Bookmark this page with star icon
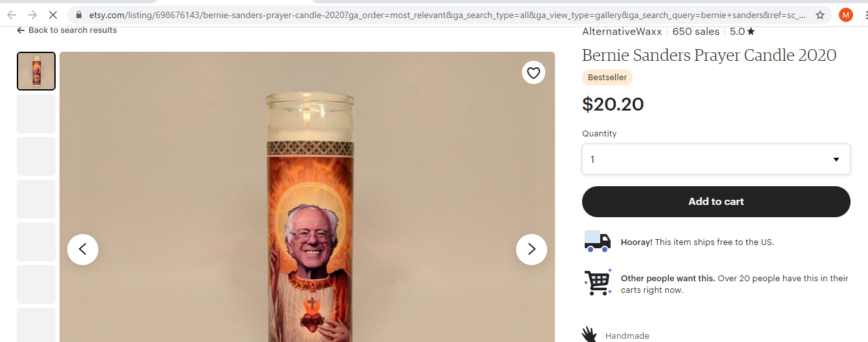 tap(819, 14)
